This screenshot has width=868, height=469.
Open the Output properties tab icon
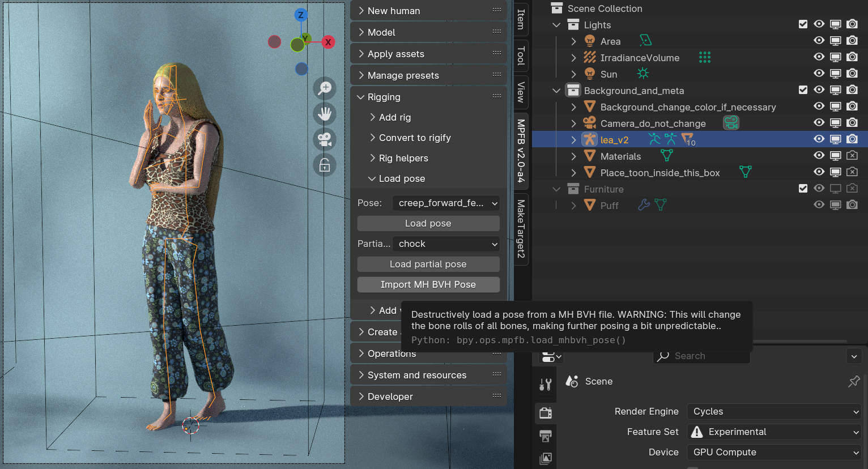(x=545, y=436)
